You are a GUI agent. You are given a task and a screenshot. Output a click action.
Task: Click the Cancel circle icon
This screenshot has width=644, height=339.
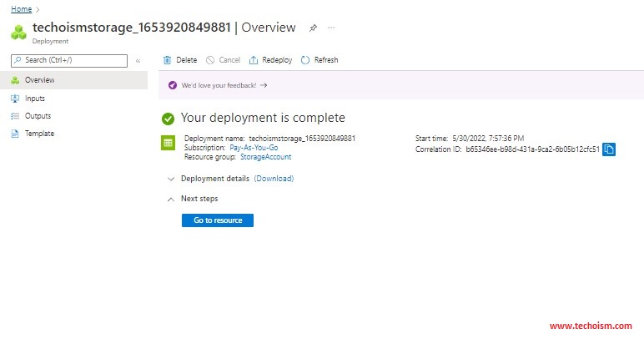click(x=210, y=60)
